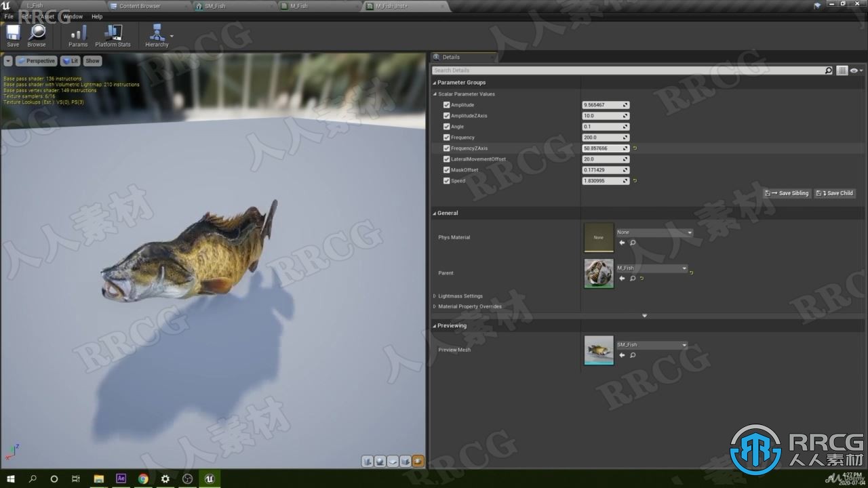Select plane preview shape icon
The image size is (868, 488).
pos(393,462)
